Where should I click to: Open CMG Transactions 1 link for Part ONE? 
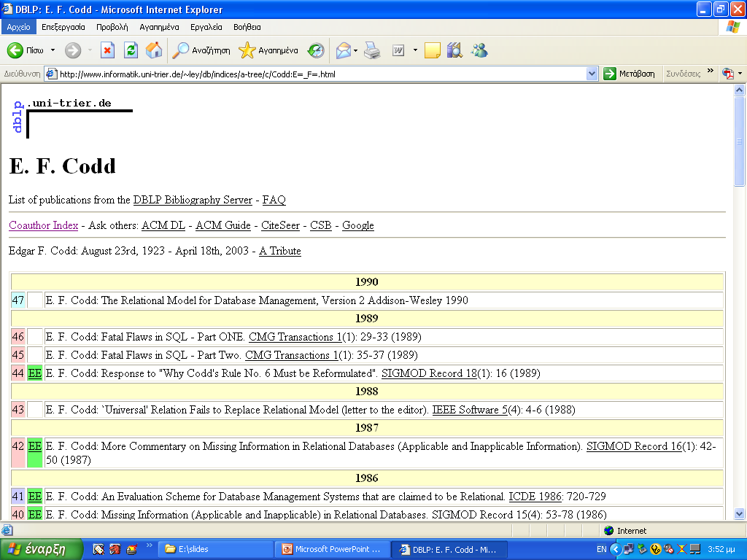(295, 337)
